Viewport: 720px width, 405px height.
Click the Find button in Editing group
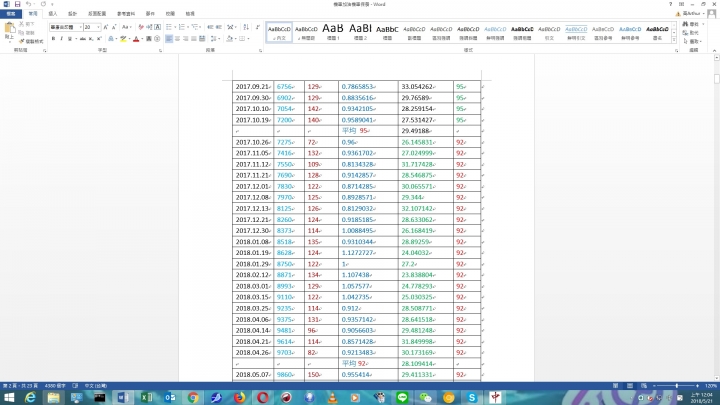click(691, 24)
